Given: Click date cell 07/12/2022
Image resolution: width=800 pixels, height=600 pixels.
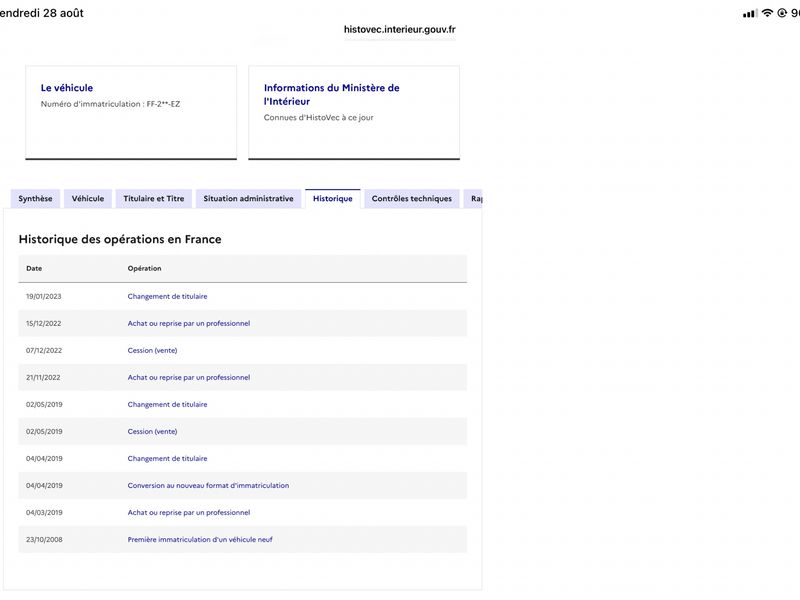Looking at the screenshot, I should [x=44, y=351].
